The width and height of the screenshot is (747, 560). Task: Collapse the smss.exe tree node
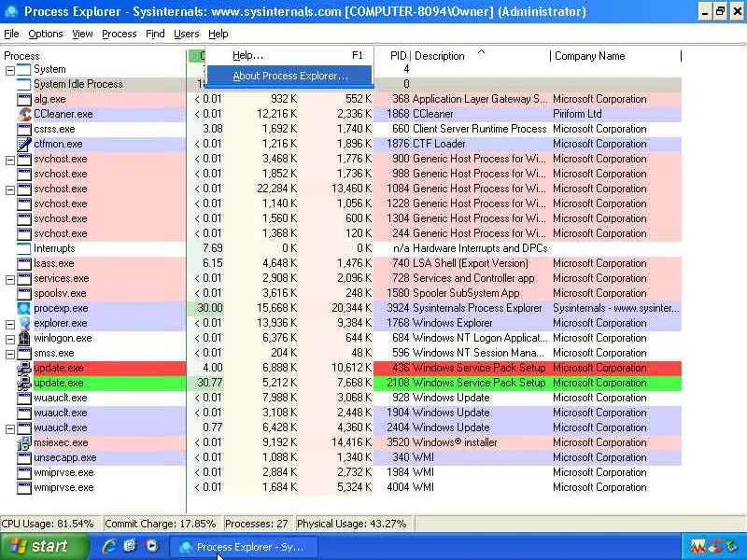[10, 355]
